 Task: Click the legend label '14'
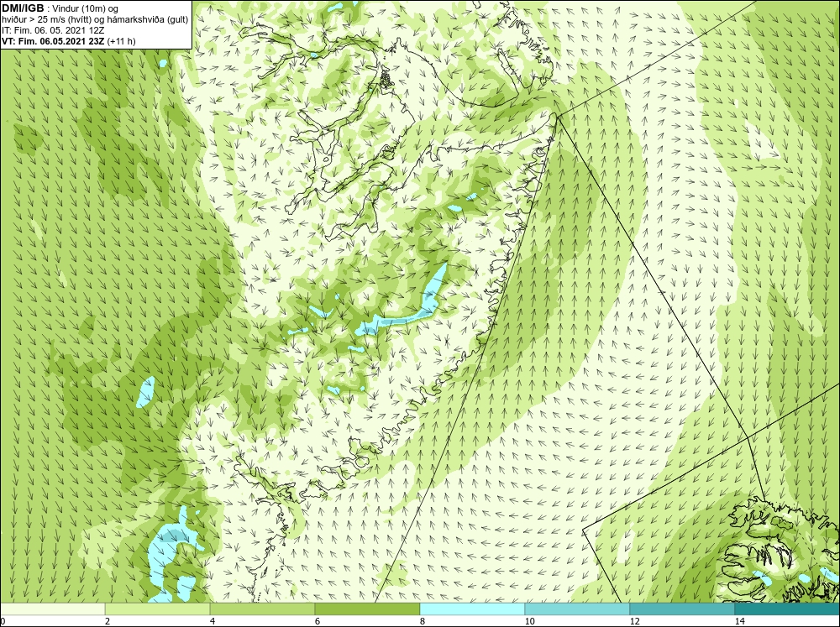739,621
